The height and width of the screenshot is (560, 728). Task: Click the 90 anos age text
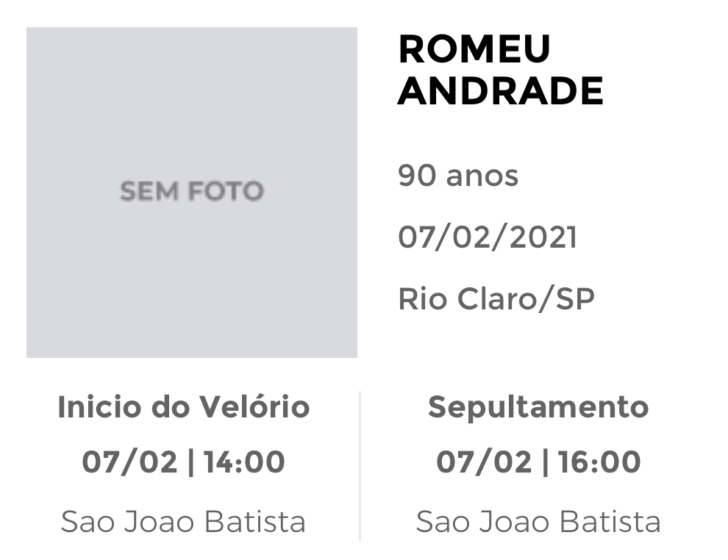click(458, 176)
